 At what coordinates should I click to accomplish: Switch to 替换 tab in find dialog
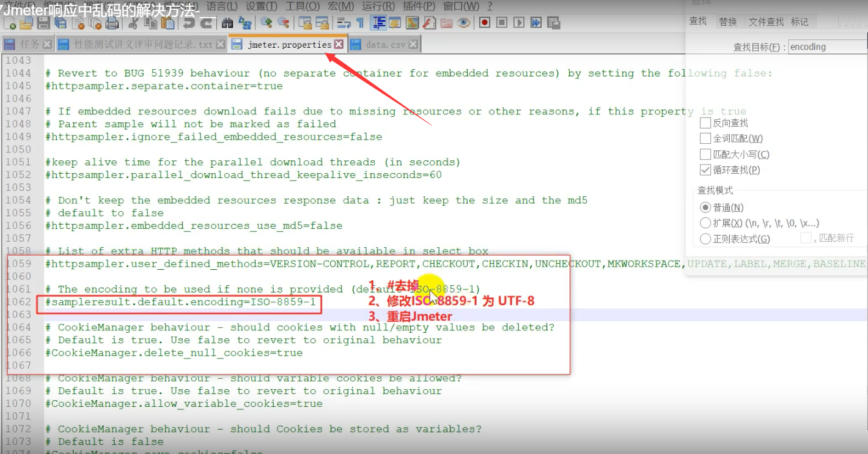click(727, 21)
